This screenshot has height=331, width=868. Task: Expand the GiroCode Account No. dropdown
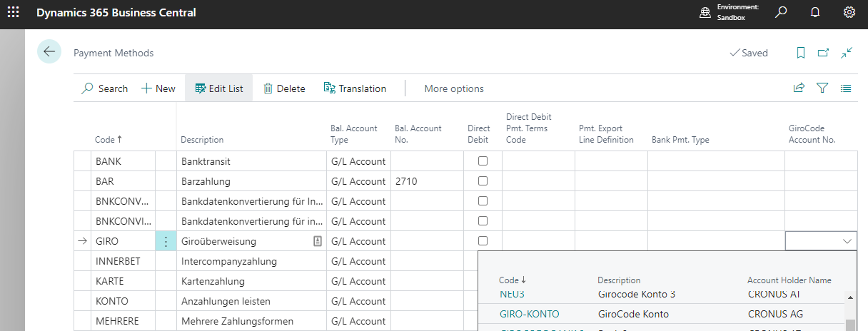click(847, 242)
